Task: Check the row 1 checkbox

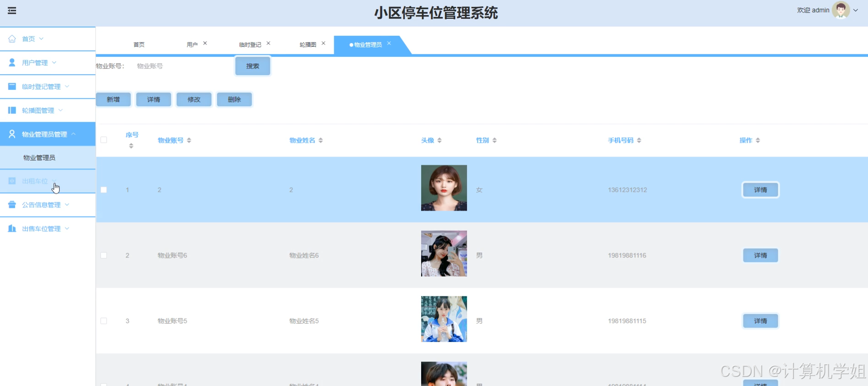Action: (104, 190)
